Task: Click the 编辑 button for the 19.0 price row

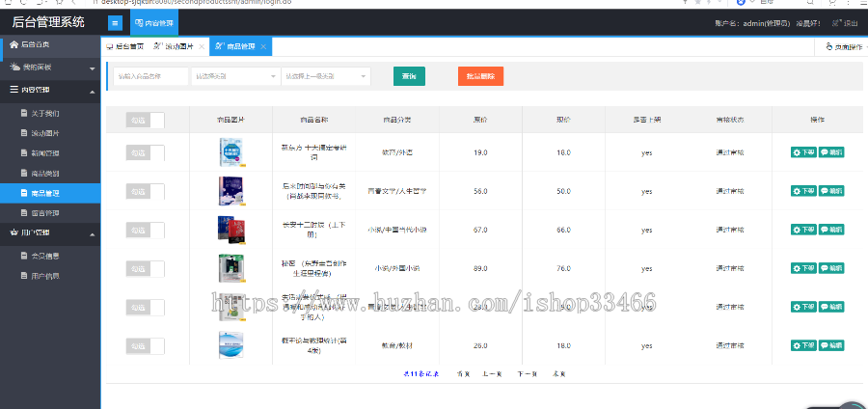Action: tap(831, 152)
